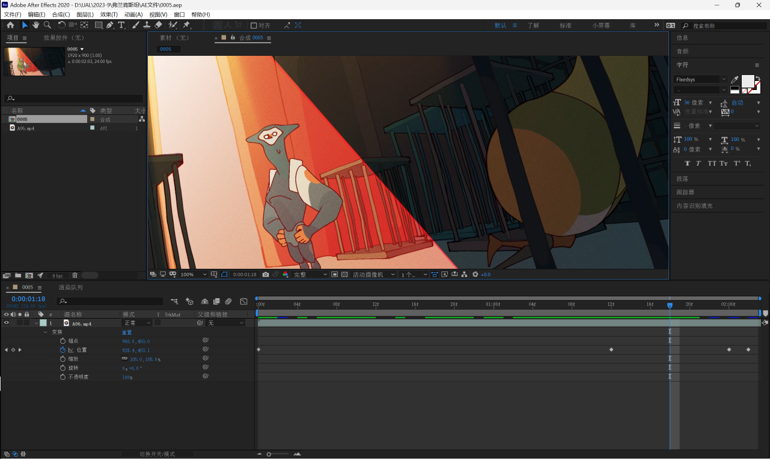Select the Eraser tool
Viewport: 770px width, 459px height.
[x=158, y=25]
